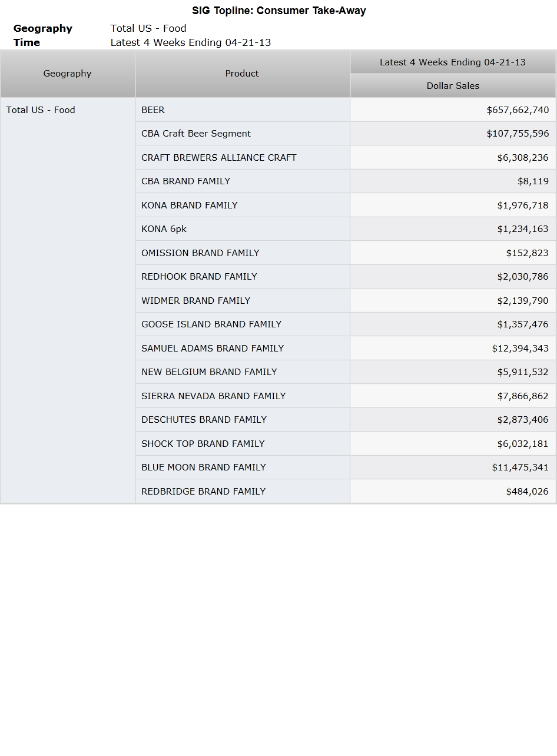Select the NEW BELGIUM BRAND FAMILY row
Image resolution: width=557 pixels, height=756 pixels.
tap(243, 372)
